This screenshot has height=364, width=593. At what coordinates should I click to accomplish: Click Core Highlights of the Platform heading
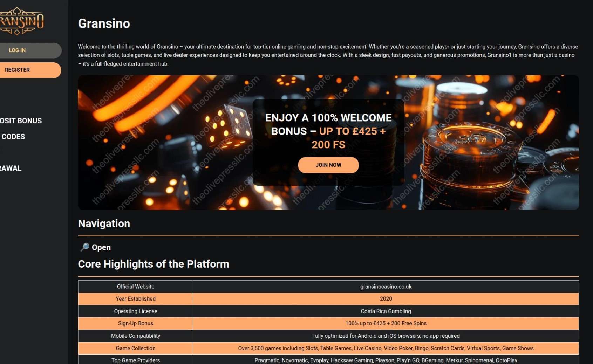point(154,264)
